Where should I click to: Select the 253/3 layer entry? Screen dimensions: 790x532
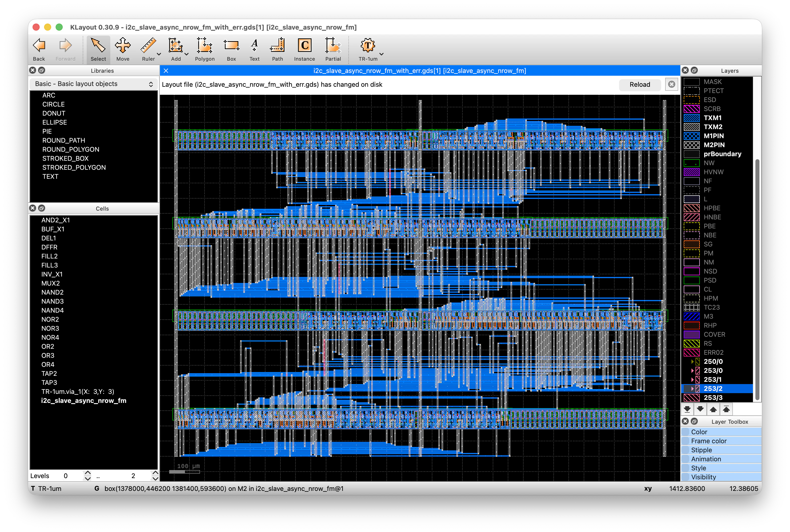717,398
